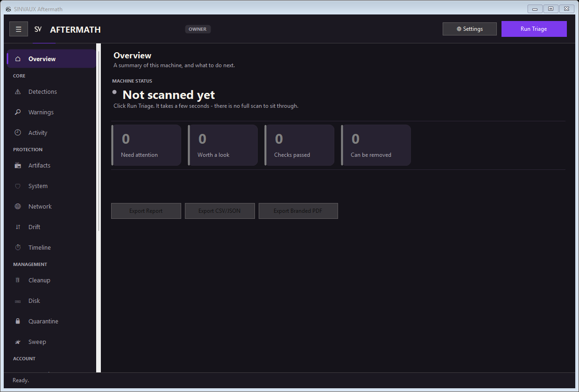Click the Detections warning triangle icon
This screenshot has width=579, height=392.
18,91
